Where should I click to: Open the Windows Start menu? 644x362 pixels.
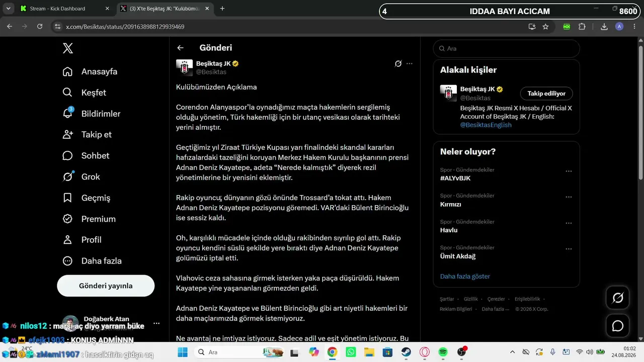point(182,352)
